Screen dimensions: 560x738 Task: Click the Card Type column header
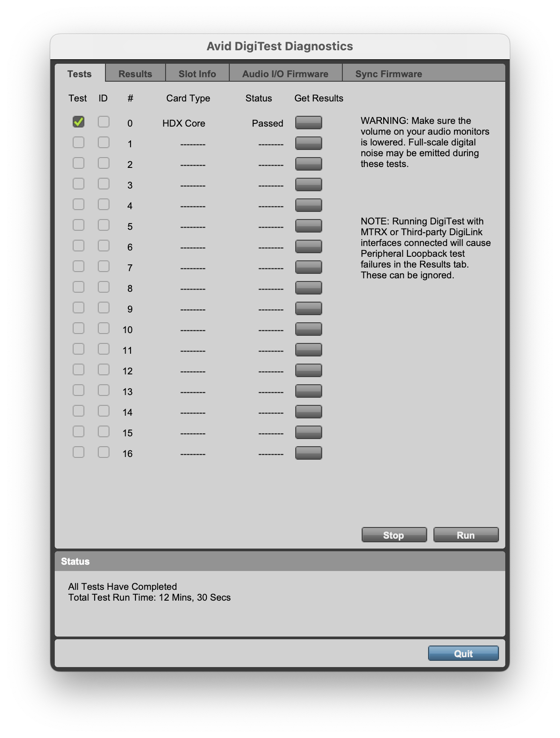pos(188,98)
